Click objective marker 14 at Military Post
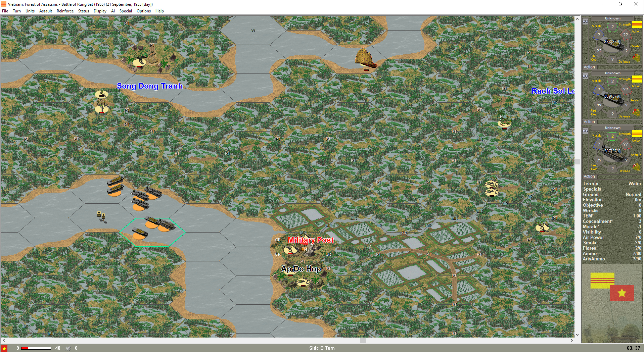644x352 pixels. (305, 249)
